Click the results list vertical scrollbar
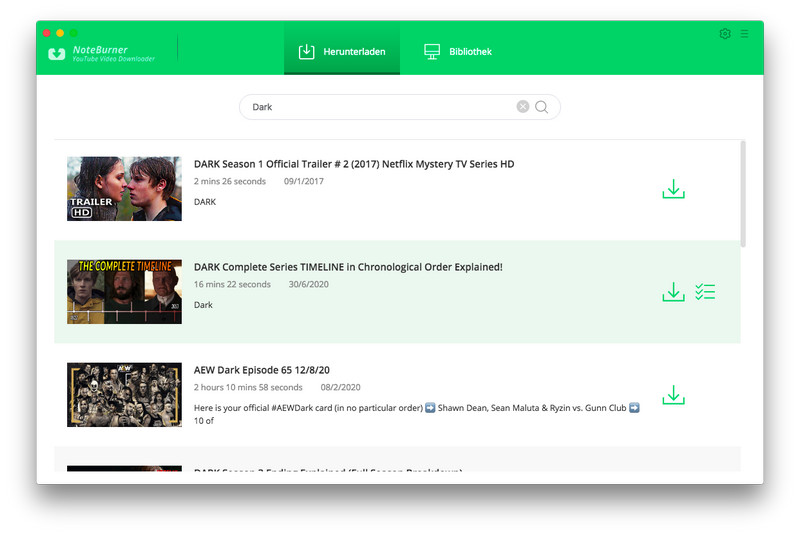 coord(743,194)
